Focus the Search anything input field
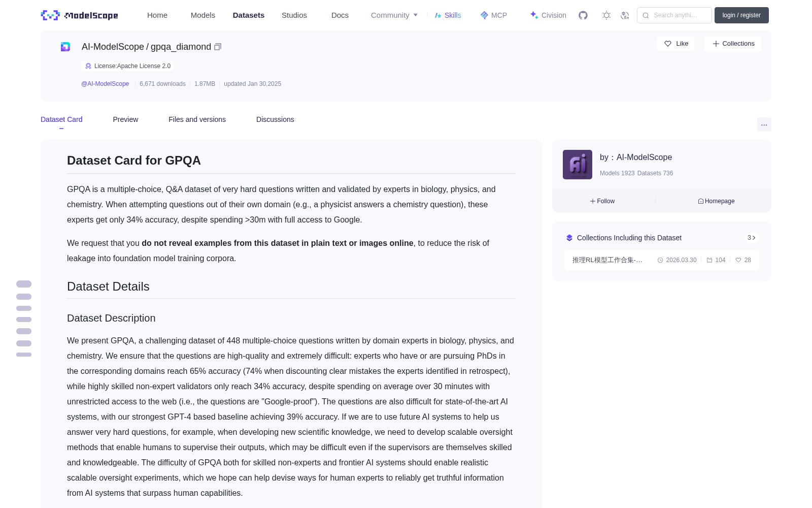 pyautogui.click(x=674, y=15)
